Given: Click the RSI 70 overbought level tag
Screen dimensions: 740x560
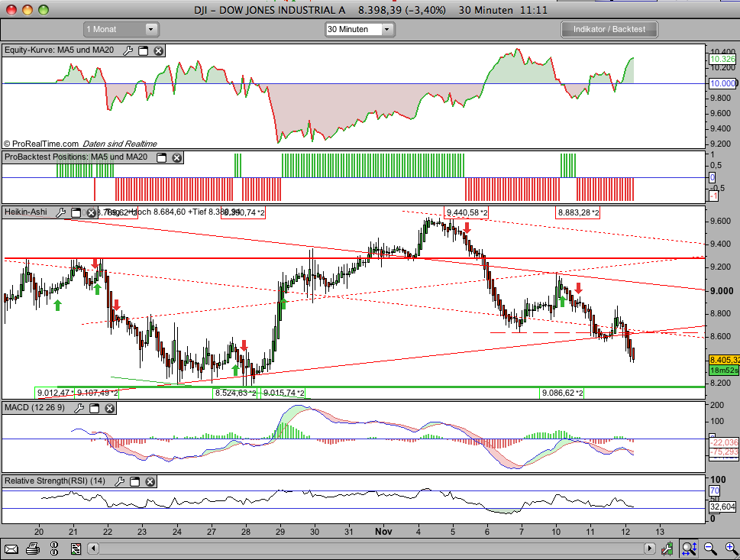Looking at the screenshot, I should (715, 490).
